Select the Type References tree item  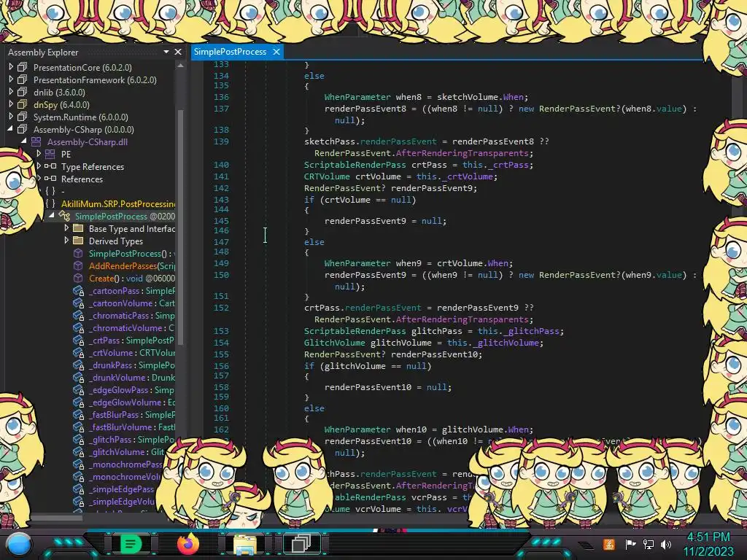click(93, 167)
